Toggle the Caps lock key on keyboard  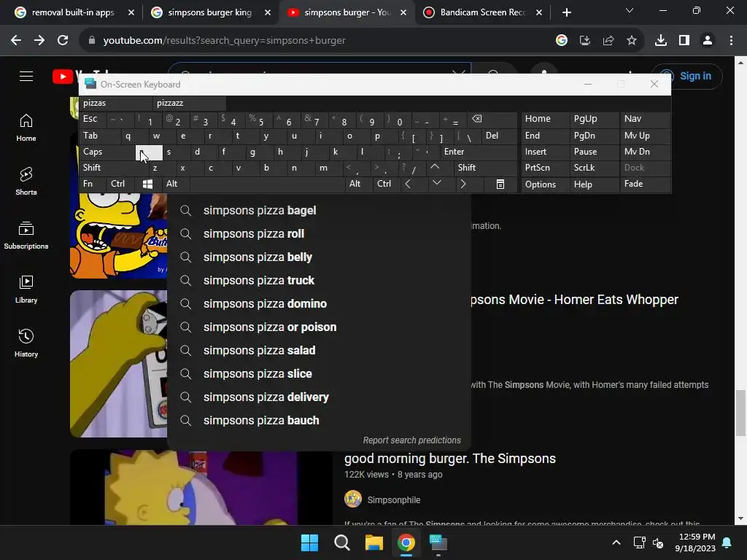coord(107,152)
